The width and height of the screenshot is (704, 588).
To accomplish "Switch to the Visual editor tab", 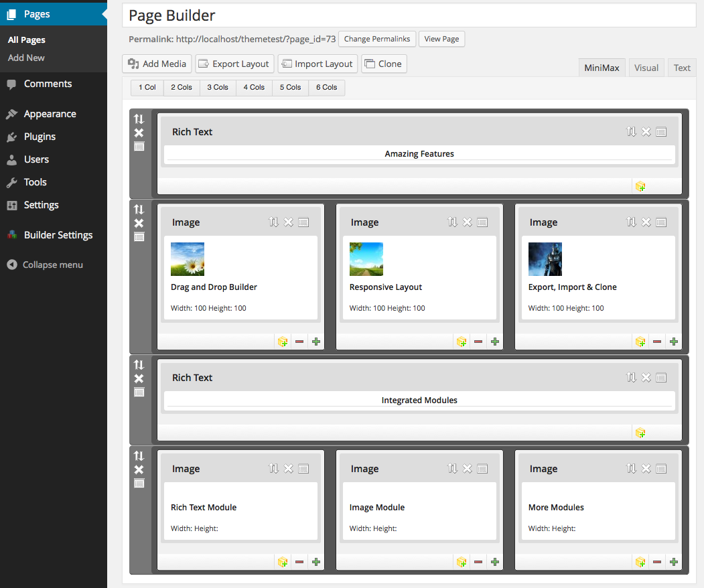I will [x=646, y=67].
